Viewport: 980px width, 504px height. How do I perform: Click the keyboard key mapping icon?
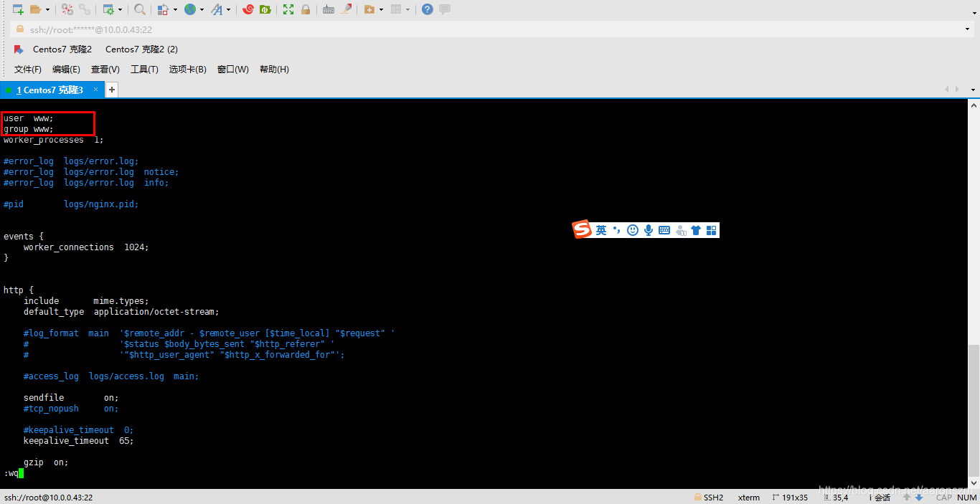(329, 9)
